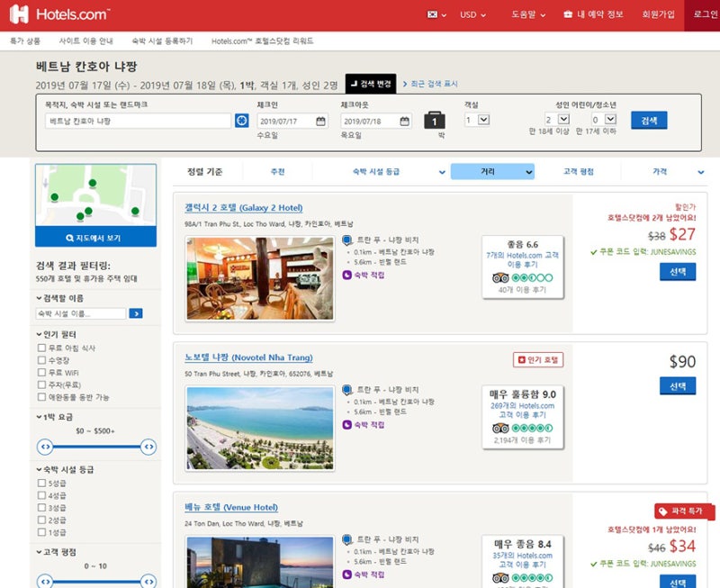Screen dimensions: 720x588
Task: Click the 인기 호텔 badge on Novotel
Action: tap(538, 359)
